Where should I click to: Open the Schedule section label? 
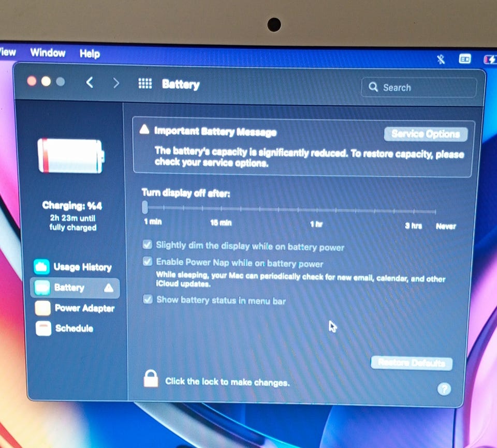[x=74, y=328]
